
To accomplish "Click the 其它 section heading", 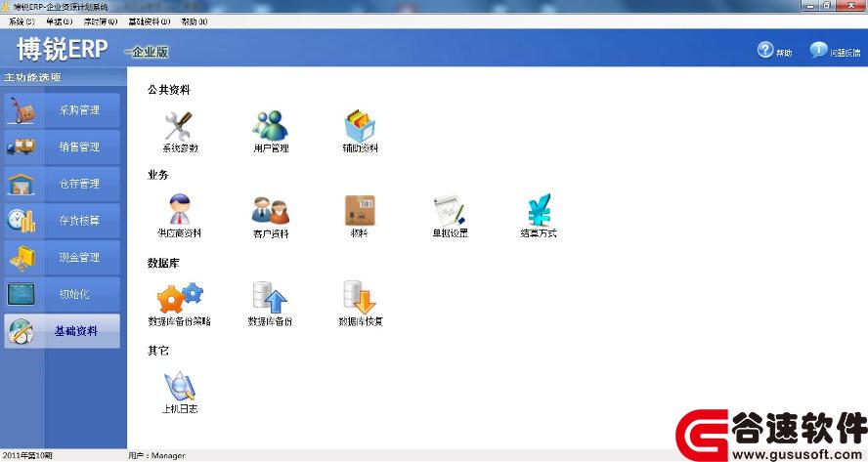I will coord(157,351).
